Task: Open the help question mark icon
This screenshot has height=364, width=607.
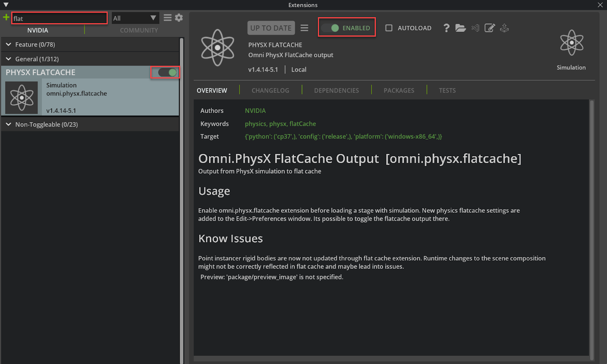Action: click(x=447, y=28)
